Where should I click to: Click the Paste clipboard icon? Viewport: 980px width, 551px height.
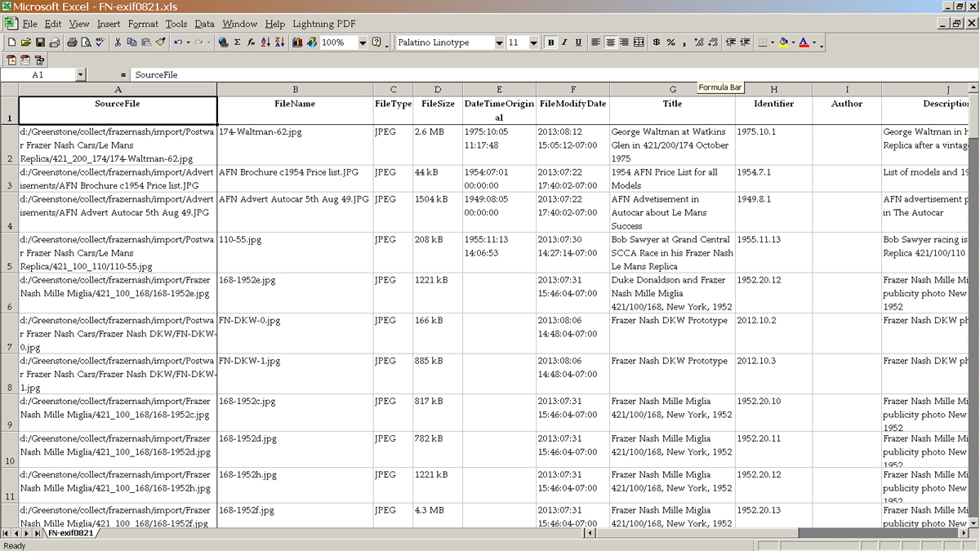point(146,42)
